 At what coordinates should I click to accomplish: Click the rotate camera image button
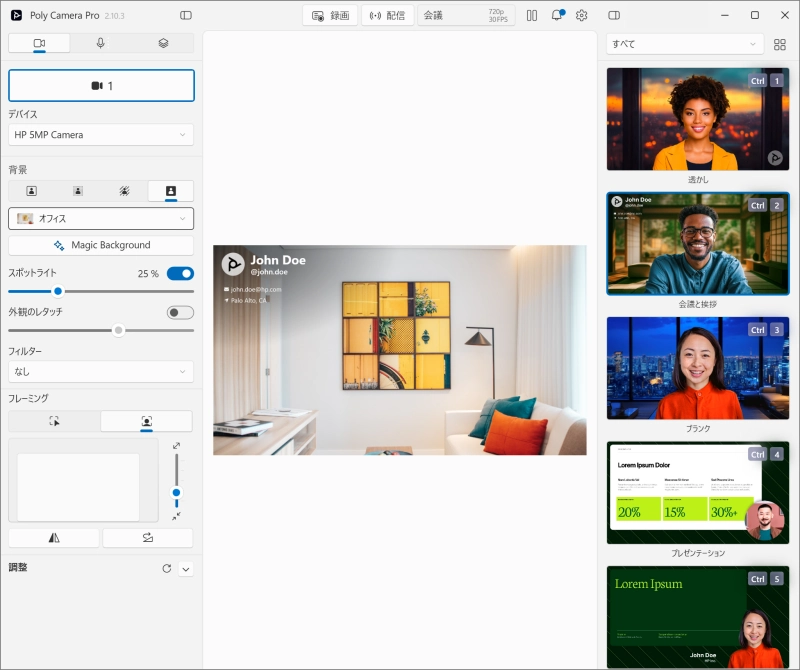(147, 537)
